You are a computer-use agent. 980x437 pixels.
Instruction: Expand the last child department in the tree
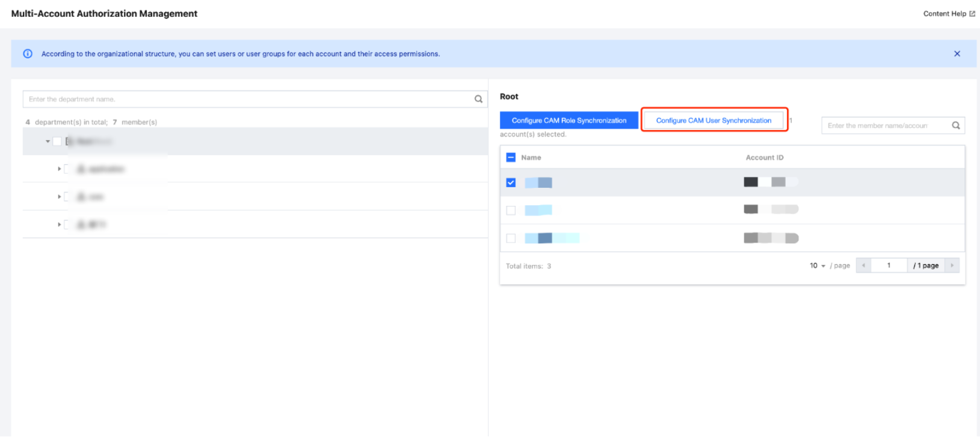point(59,225)
